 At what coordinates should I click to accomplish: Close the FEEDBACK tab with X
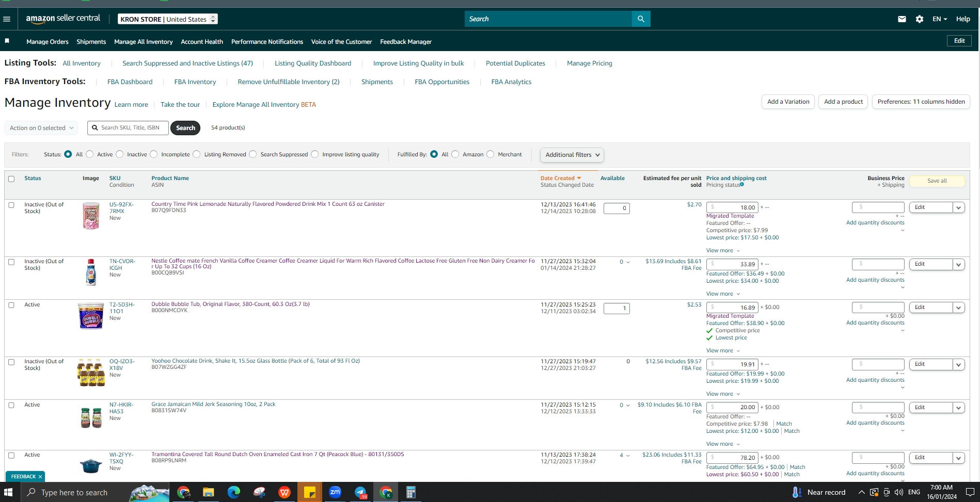(40, 477)
